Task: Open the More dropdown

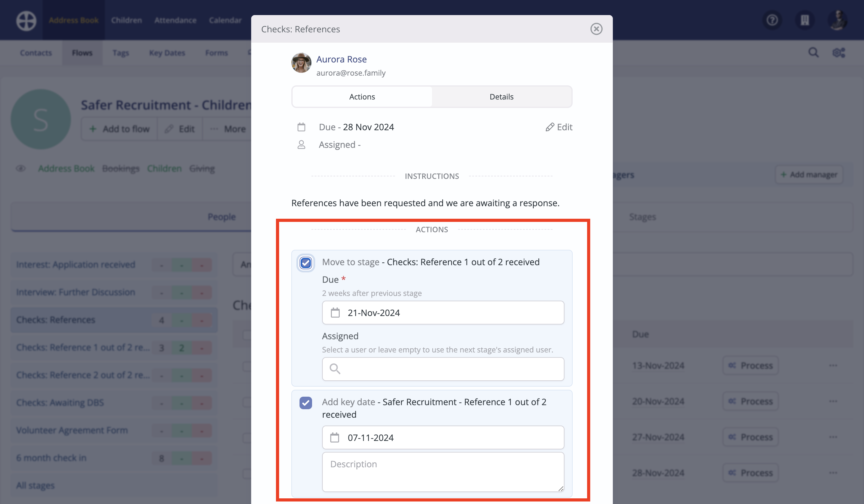Action: 228,129
